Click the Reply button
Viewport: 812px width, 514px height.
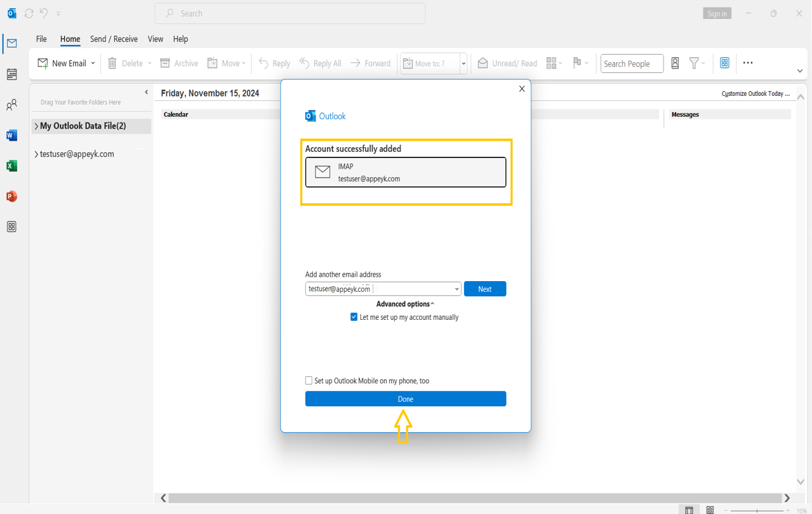pyautogui.click(x=274, y=63)
